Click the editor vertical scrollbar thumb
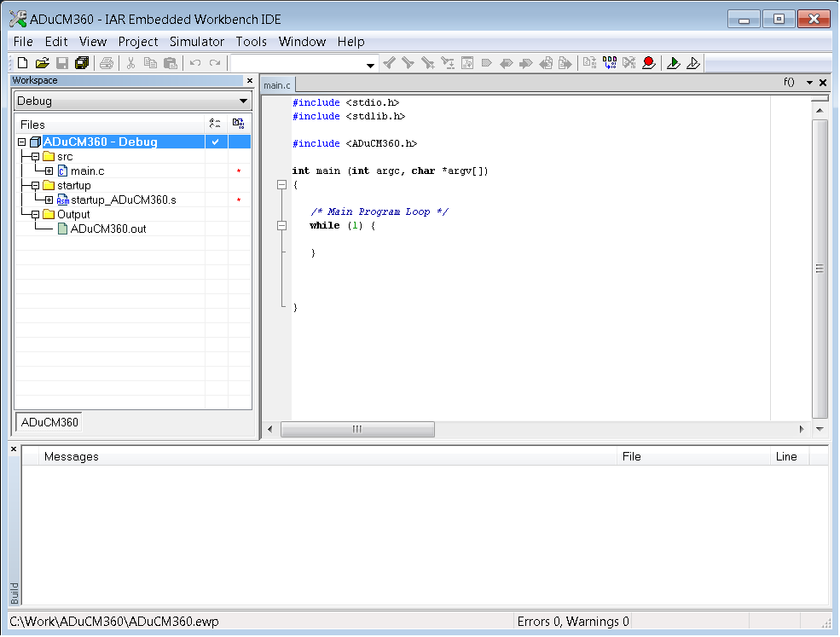 [820, 269]
